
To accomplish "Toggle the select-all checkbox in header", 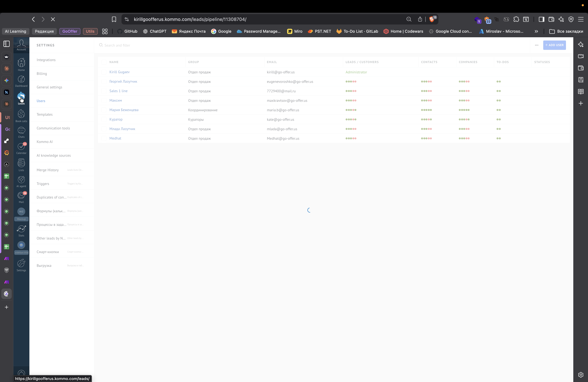I will [x=104, y=62].
